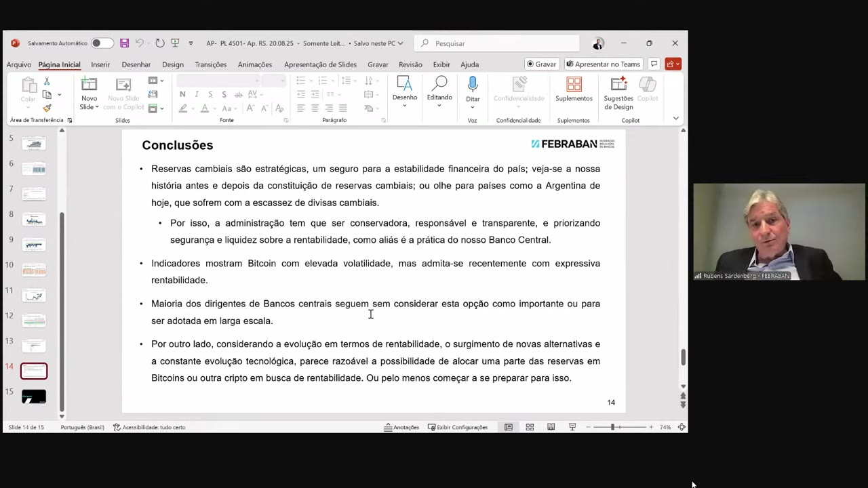Screen dimensions: 868x488
Task: Start slideshow from the quick access toolbar
Action: tap(175, 43)
